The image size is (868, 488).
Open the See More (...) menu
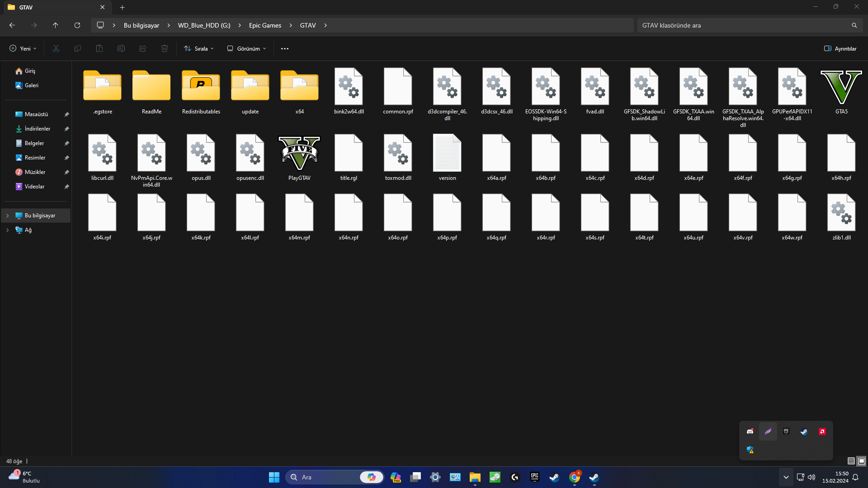(x=284, y=48)
